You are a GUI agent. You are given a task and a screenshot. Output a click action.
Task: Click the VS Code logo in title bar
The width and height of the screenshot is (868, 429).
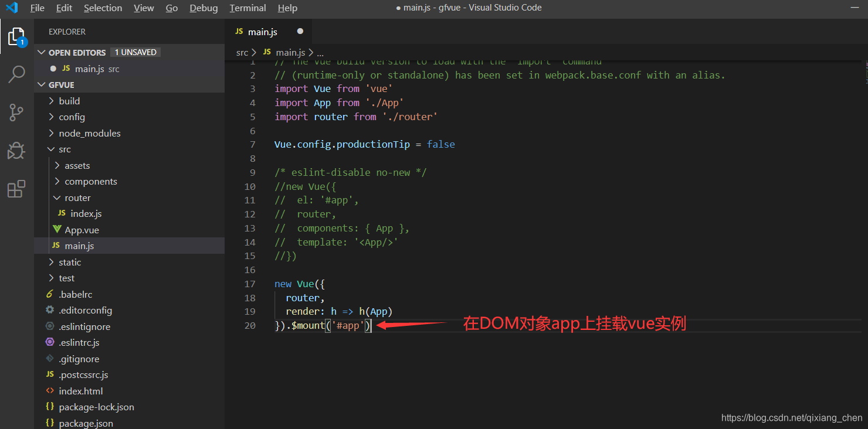click(12, 8)
